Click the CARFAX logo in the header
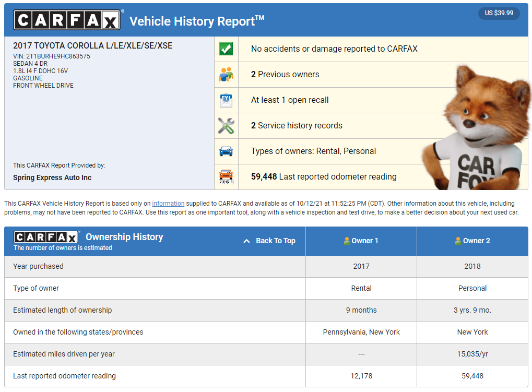Image resolution: width=532 pixels, height=392 pixels. point(67,20)
